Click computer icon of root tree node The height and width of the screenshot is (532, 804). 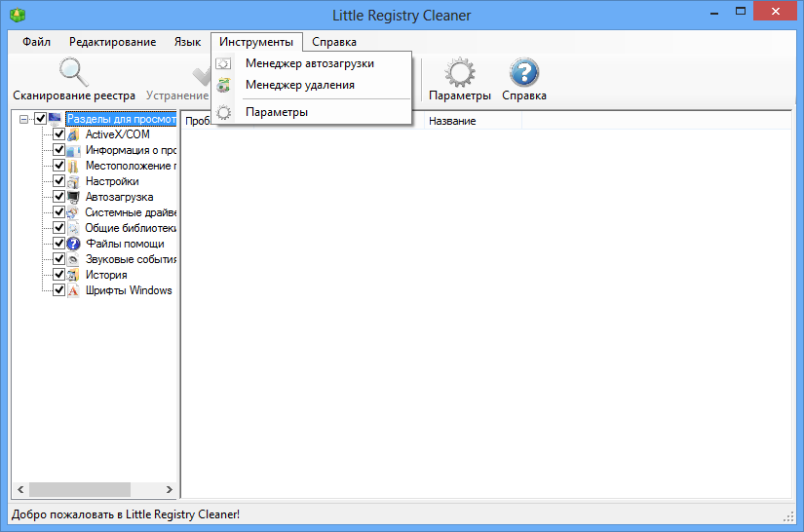[55, 119]
